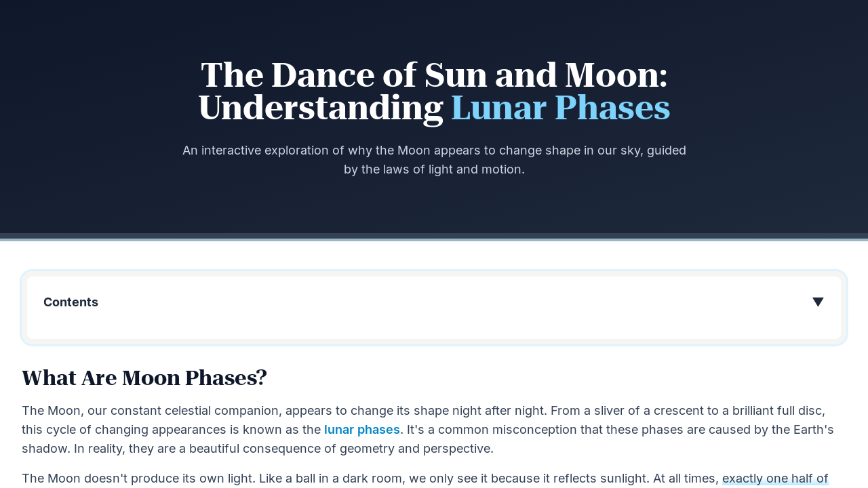Click "The Dance of Sun and Moon:" title line
The height and width of the screenshot is (488, 868).
[x=434, y=75]
